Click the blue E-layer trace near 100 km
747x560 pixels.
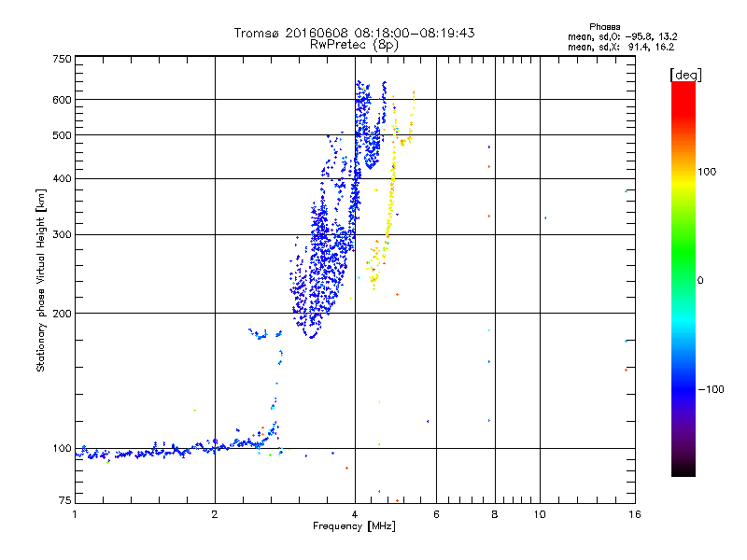click(176, 448)
